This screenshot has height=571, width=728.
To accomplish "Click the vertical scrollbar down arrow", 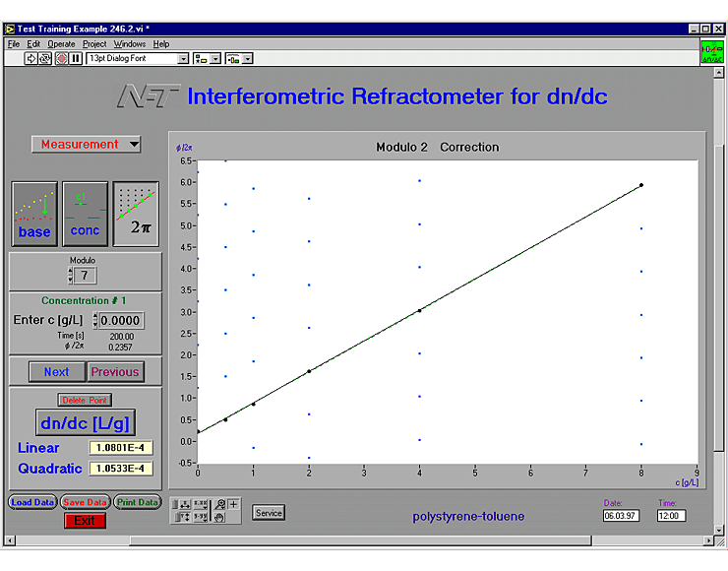I will pos(719,530).
